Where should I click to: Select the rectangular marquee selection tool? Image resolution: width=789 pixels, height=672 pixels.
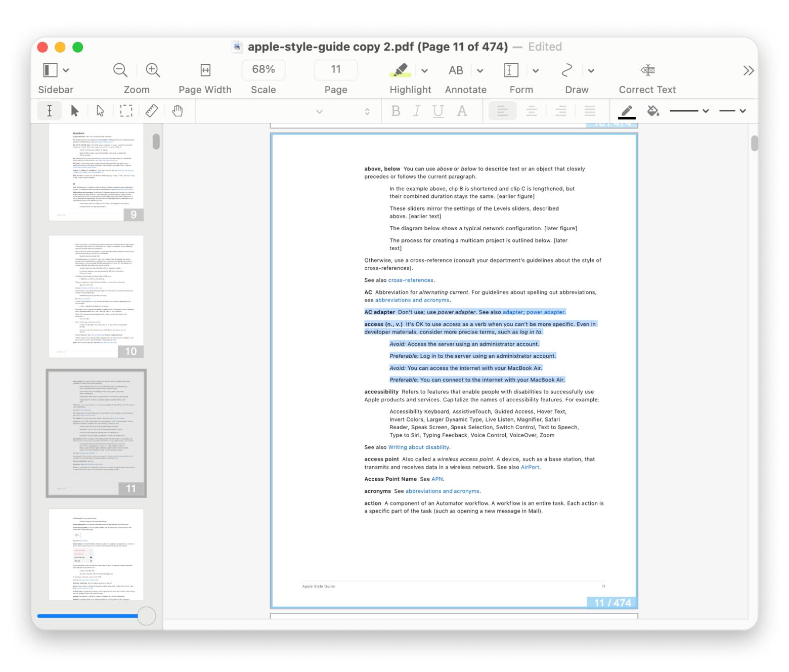tap(126, 111)
